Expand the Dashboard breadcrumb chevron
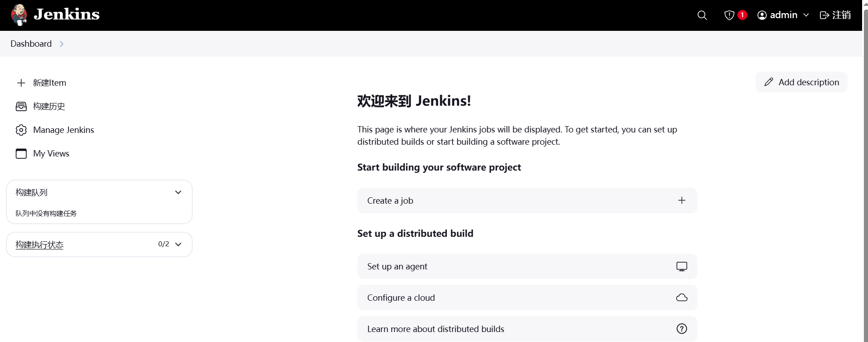 tap(62, 44)
